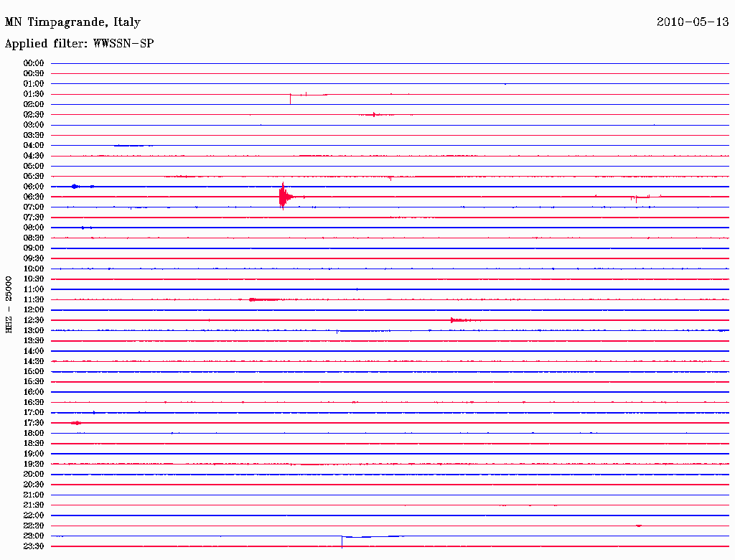735x560 pixels.
Task: Click the 08:30 time label
Action: click(x=34, y=238)
